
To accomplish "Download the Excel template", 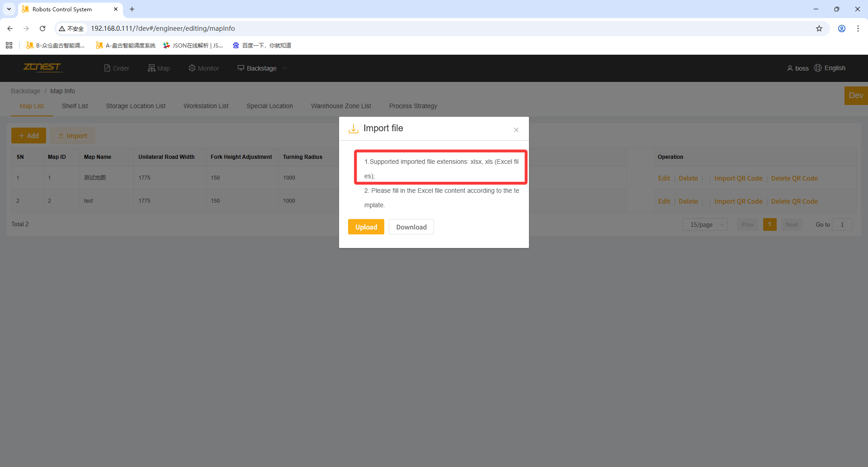I will tap(411, 227).
